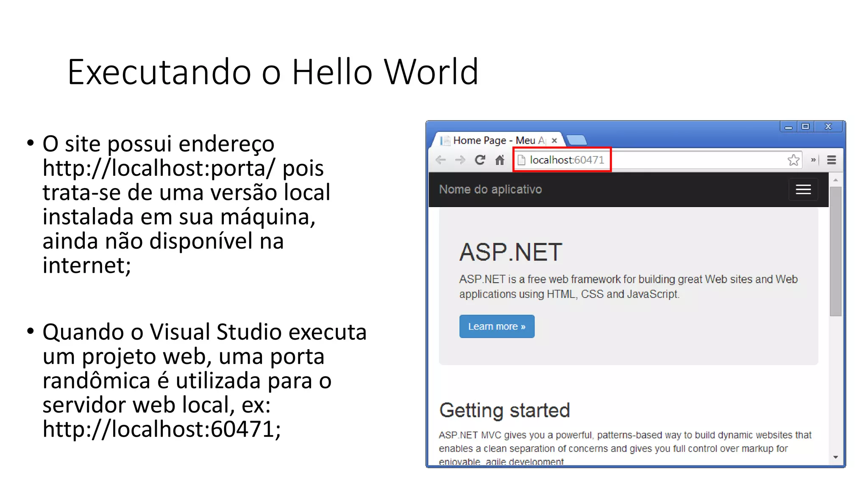Image resolution: width=868 pixels, height=488 pixels.
Task: Close the Home Page tab
Action: (554, 141)
